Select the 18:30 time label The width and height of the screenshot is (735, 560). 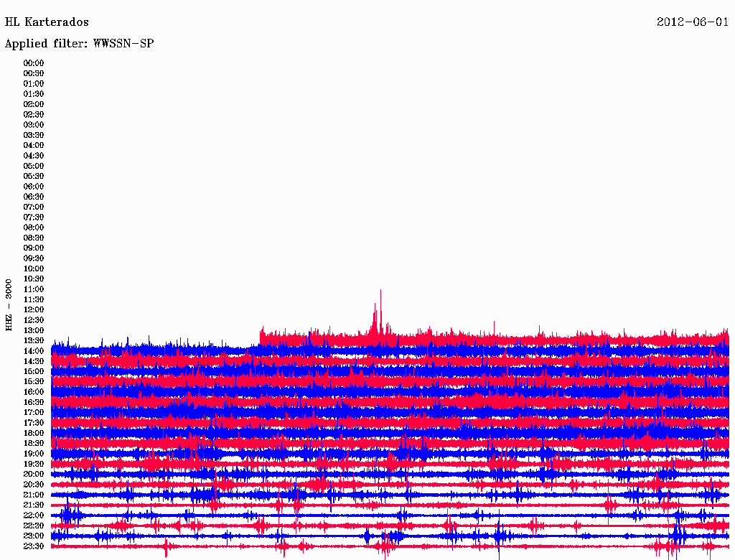[34, 444]
